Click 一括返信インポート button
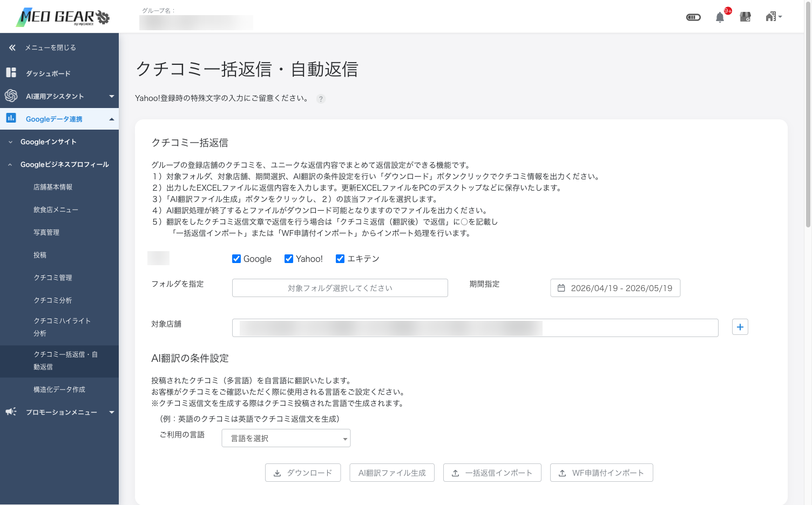812x505 pixels. click(492, 473)
